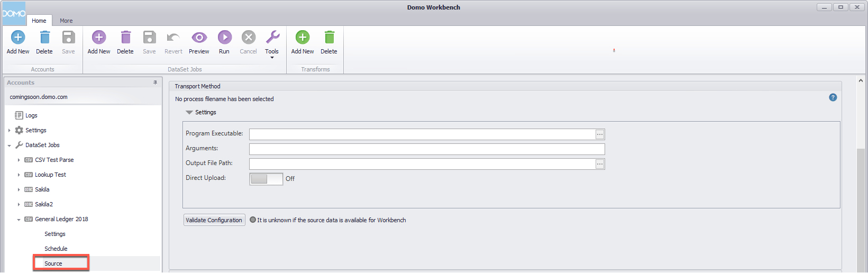Viewport: 868px width, 273px height.
Task: Click the Revert icon
Action: [x=173, y=38]
